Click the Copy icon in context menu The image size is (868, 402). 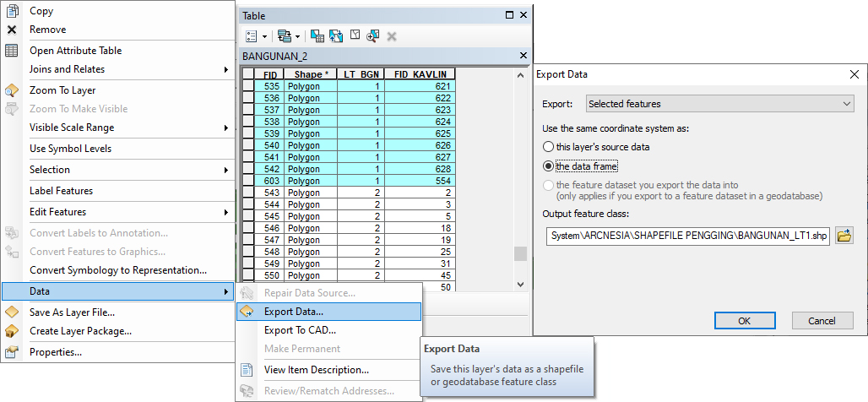12,10
